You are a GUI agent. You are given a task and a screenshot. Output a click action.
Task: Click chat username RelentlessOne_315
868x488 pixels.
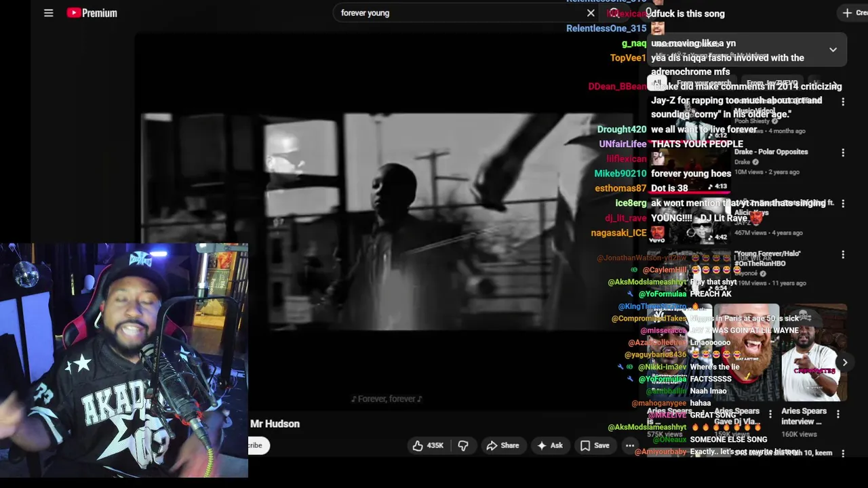(606, 28)
